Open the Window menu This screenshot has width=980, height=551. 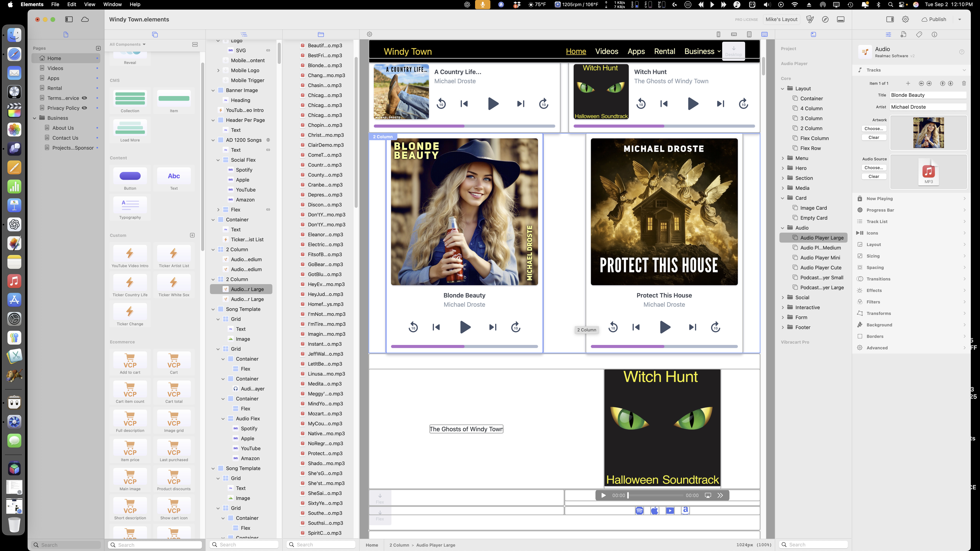(x=112, y=5)
